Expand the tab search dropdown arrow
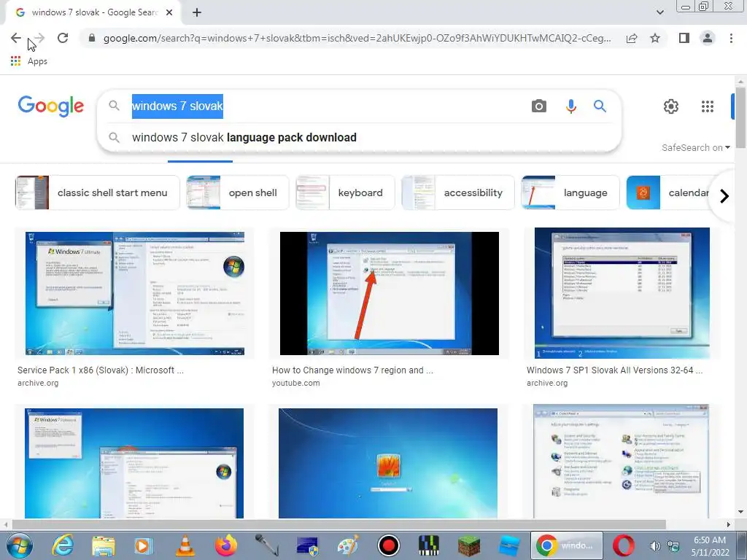The image size is (747, 560). pos(659,13)
